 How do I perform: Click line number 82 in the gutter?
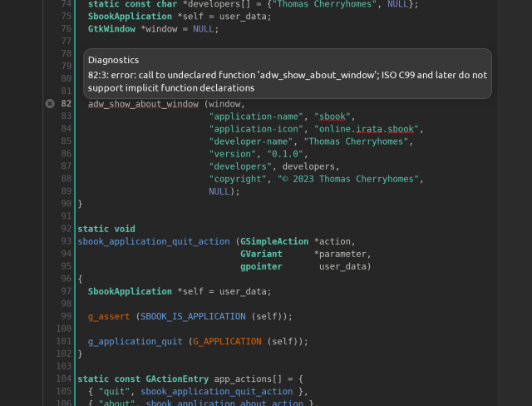(66, 103)
